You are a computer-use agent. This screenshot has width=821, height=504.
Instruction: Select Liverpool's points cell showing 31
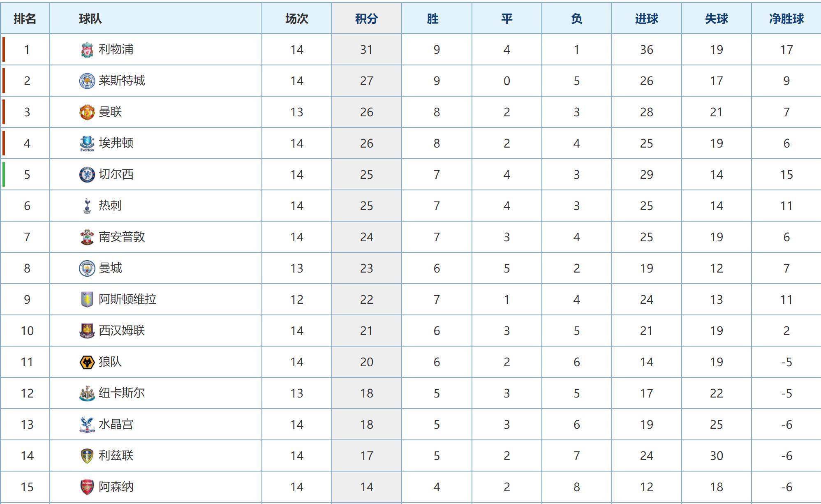coord(367,50)
